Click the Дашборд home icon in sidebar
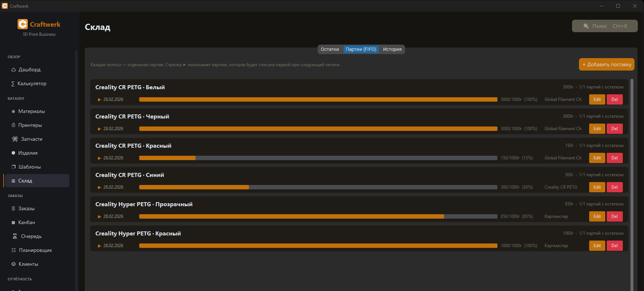The image size is (644, 291). pos(14,69)
